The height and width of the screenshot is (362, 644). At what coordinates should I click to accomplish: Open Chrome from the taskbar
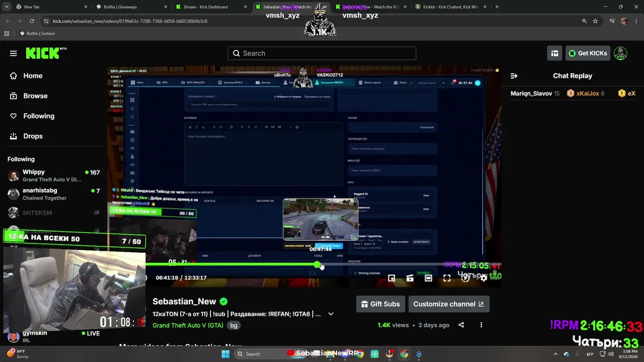coord(404,354)
